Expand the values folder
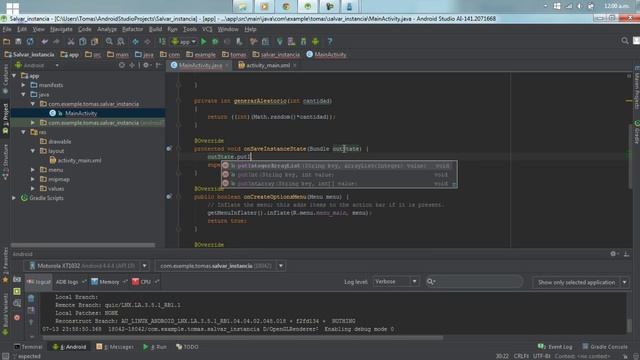 tap(33, 189)
